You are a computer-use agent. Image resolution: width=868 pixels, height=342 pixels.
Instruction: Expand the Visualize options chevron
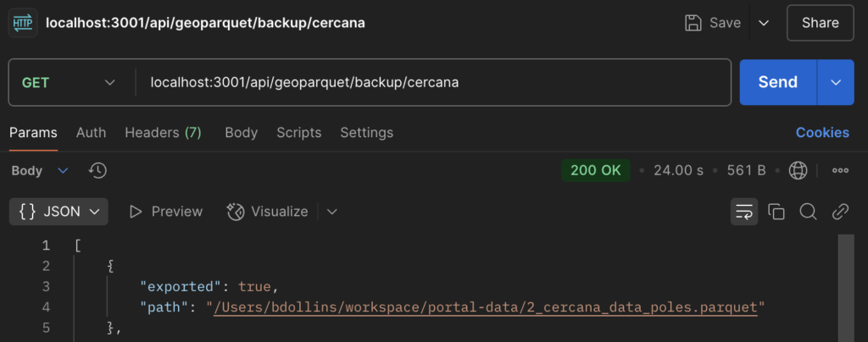pos(332,212)
